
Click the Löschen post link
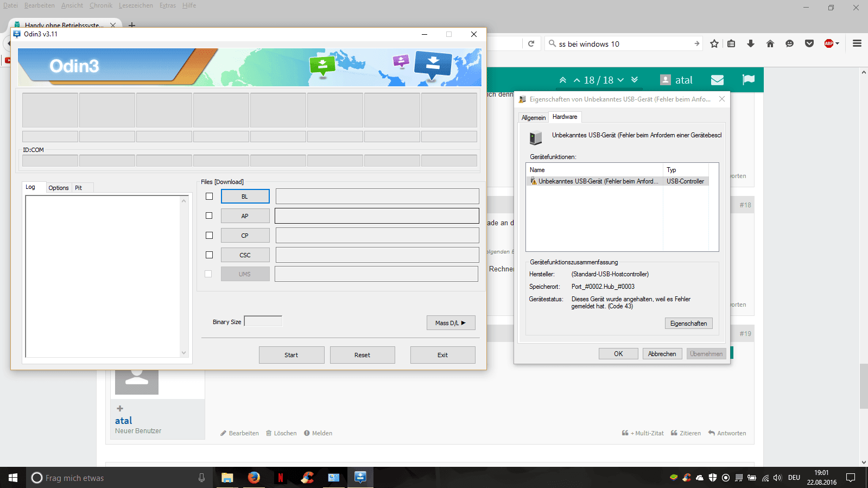[281, 433]
